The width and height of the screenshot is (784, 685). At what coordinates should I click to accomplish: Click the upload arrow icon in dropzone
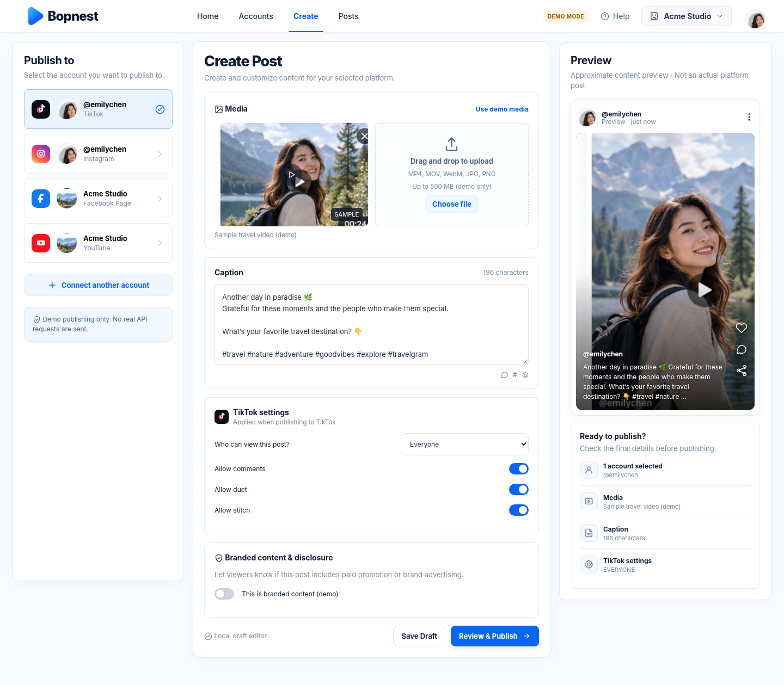[x=451, y=144]
